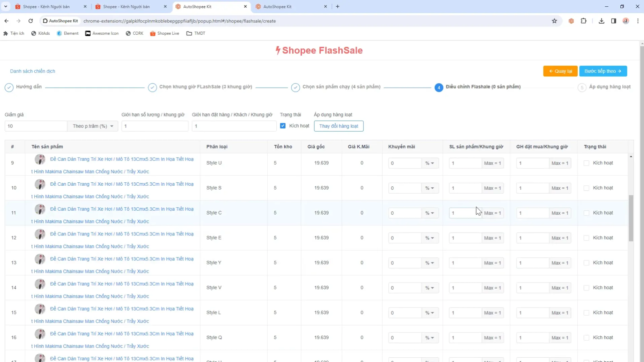Image resolution: width=644 pixels, height=362 pixels.
Task: Open the Element bookmark
Action: pos(68,33)
